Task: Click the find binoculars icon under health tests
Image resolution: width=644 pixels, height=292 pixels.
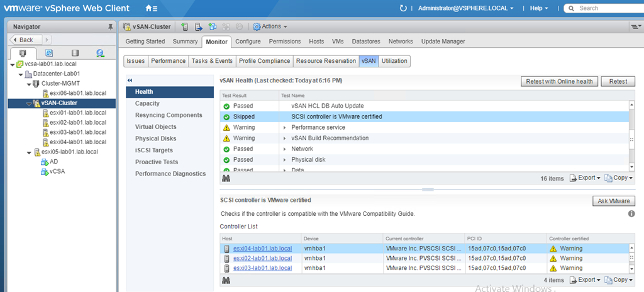Action: (226, 178)
